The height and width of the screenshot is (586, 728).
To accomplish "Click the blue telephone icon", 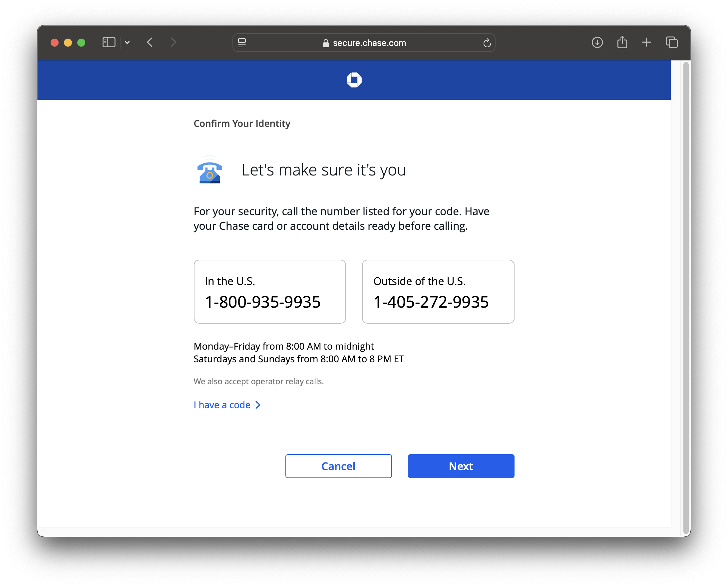I will [x=210, y=170].
